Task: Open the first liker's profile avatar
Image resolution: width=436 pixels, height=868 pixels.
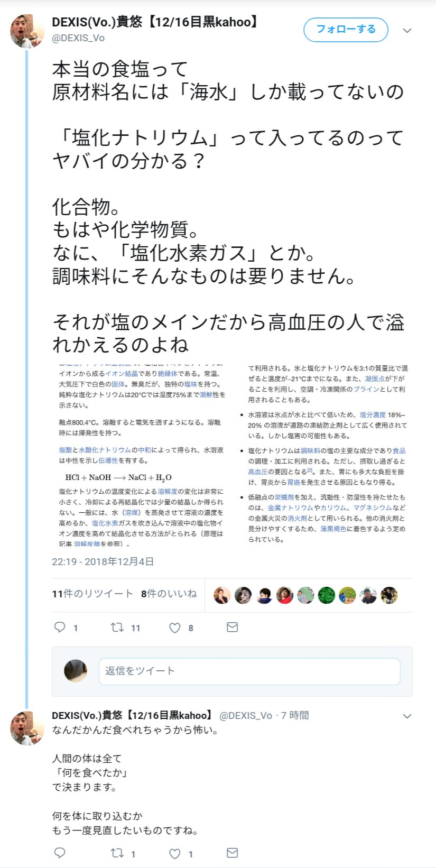Action: [222, 595]
